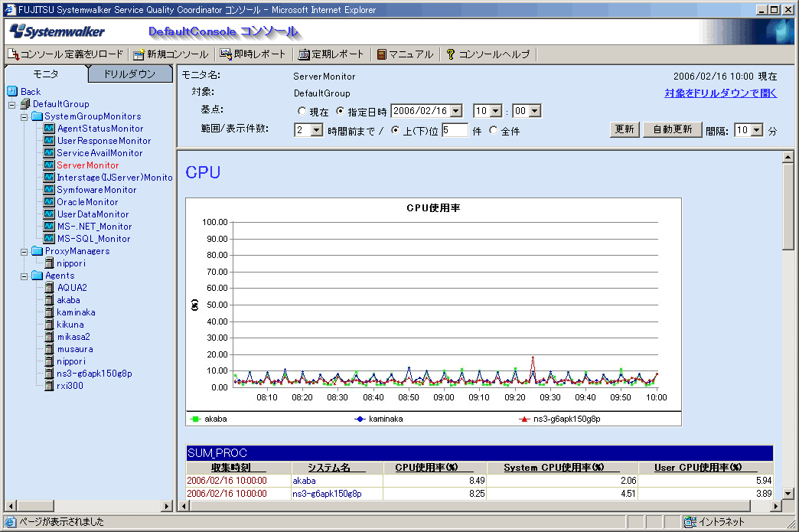This screenshot has width=799, height=532.
Task: Select the 指定日時 (specified date) radio button
Action: pos(340,111)
